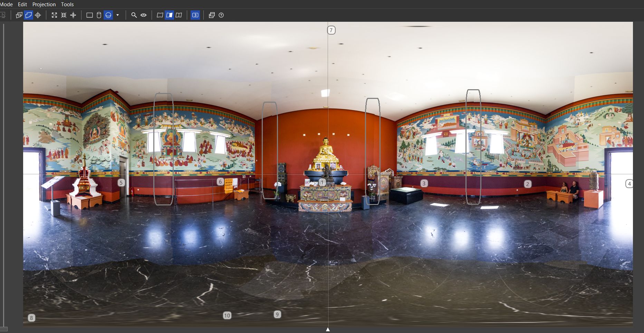Select image number 2 label
The width and height of the screenshot is (644, 333).
(x=527, y=184)
